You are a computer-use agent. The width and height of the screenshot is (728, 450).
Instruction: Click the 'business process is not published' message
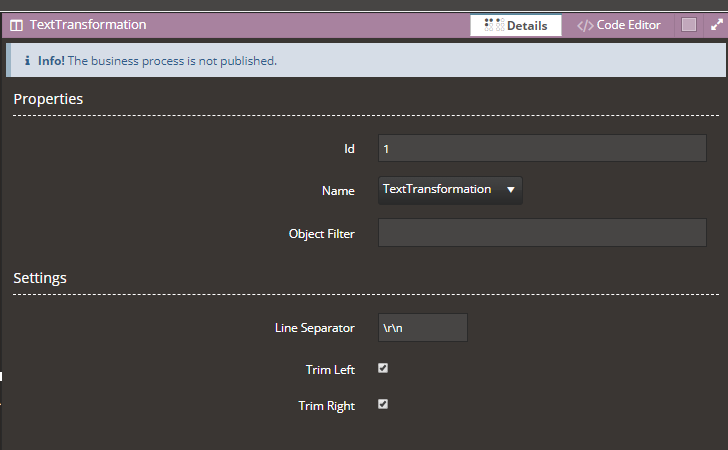tap(172, 61)
